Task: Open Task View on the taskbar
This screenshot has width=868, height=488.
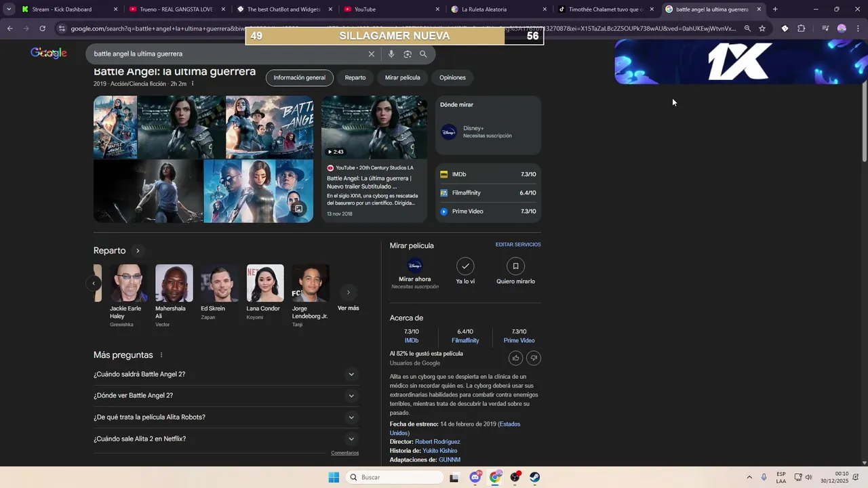Action: (x=454, y=477)
